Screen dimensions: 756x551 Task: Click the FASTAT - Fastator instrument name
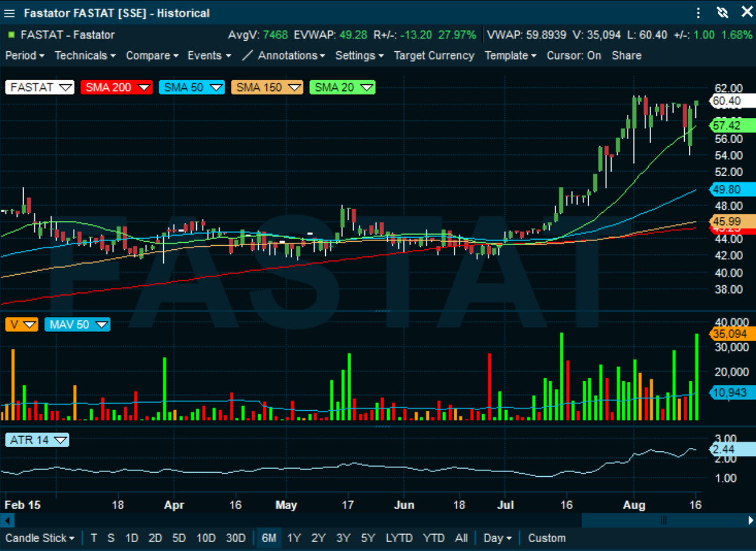pos(68,35)
